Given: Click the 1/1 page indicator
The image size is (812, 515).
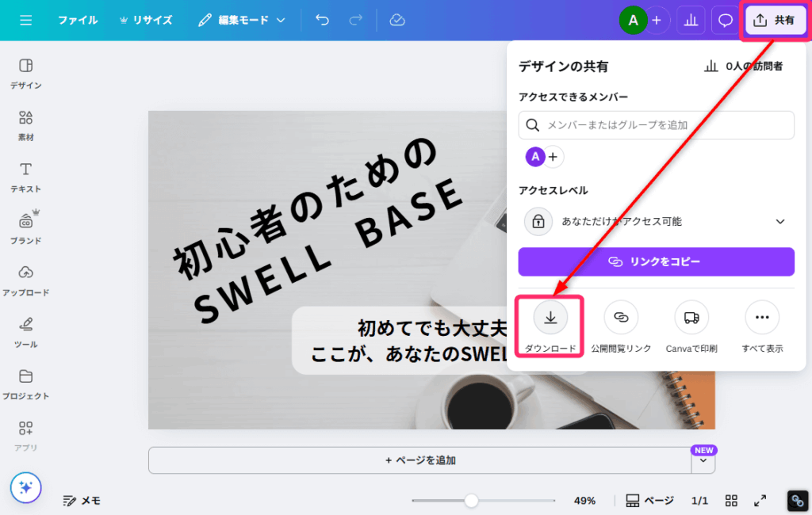Looking at the screenshot, I should [x=699, y=501].
